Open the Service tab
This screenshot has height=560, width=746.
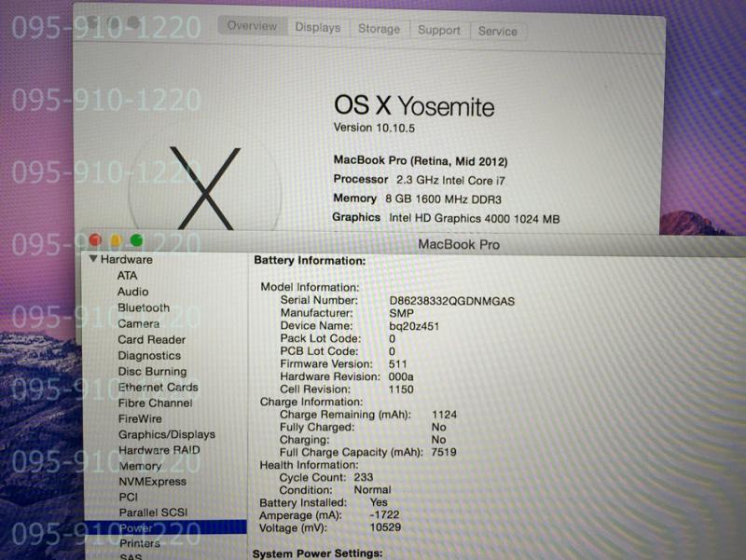pyautogui.click(x=498, y=32)
